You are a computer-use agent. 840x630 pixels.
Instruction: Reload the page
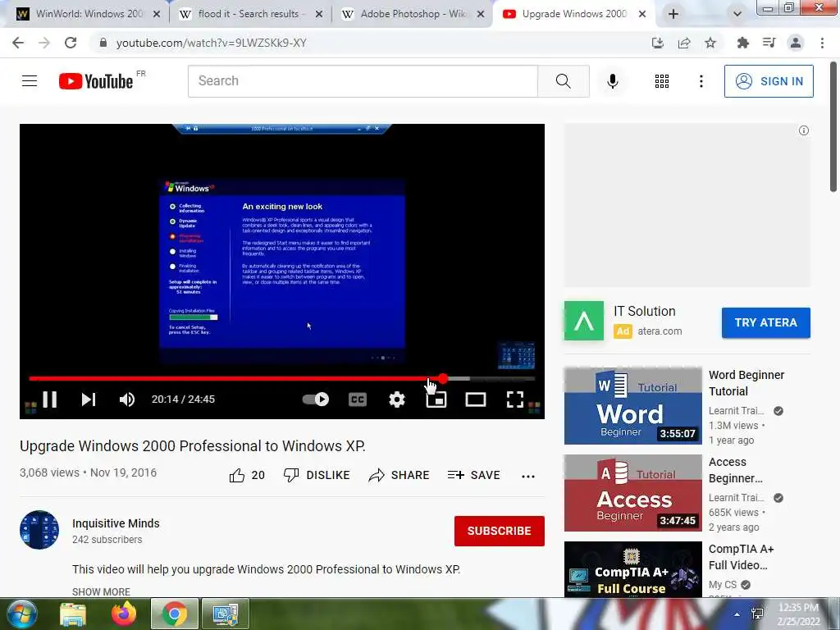(x=71, y=43)
